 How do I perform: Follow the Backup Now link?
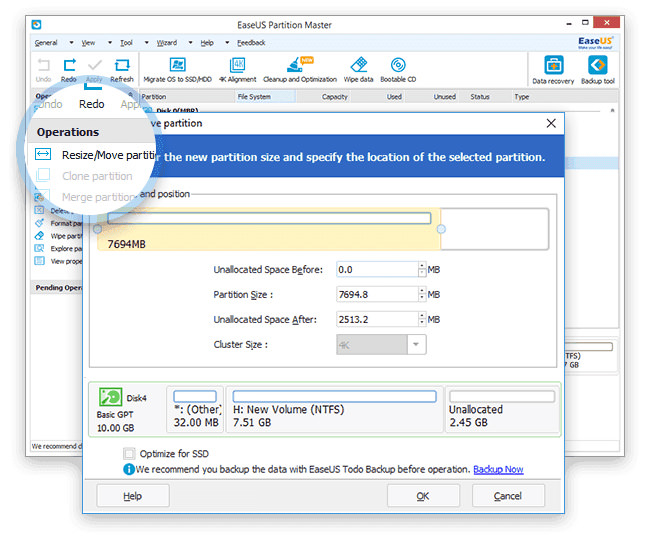498,469
